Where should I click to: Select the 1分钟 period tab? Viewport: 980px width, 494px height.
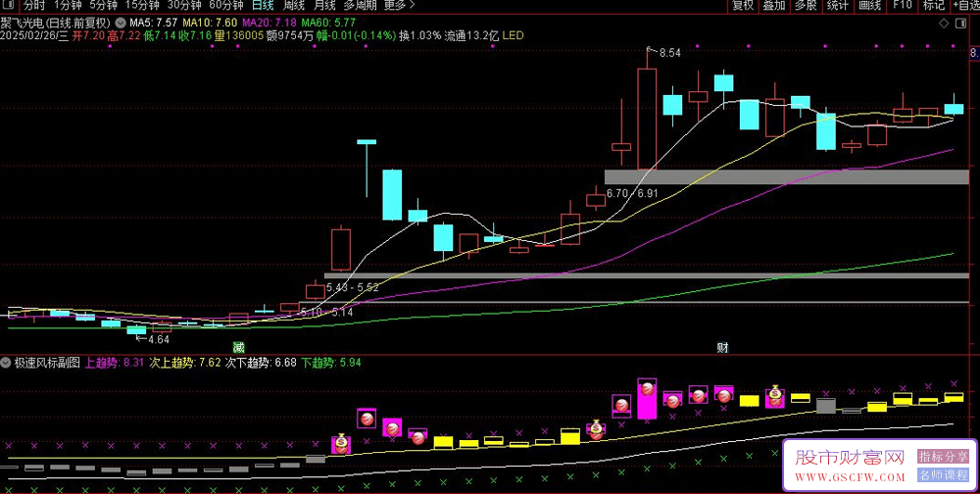tap(68, 6)
